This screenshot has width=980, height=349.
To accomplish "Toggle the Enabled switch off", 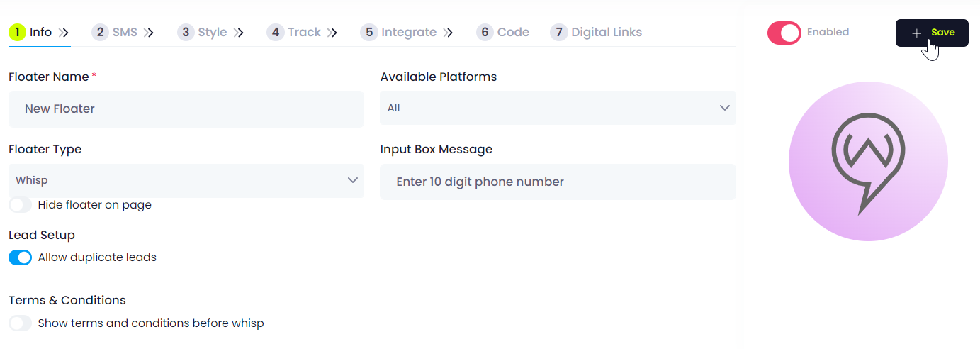I will 784,33.
